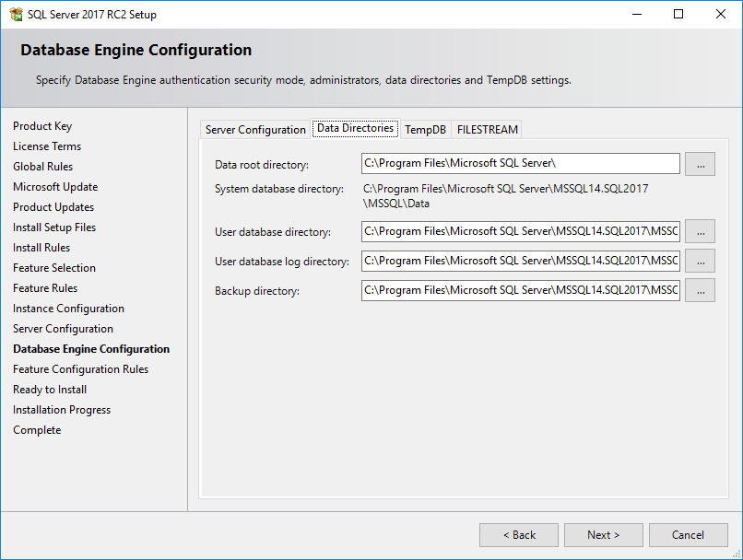743x560 pixels.
Task: Select the Installation Progress step
Action: [x=62, y=410]
